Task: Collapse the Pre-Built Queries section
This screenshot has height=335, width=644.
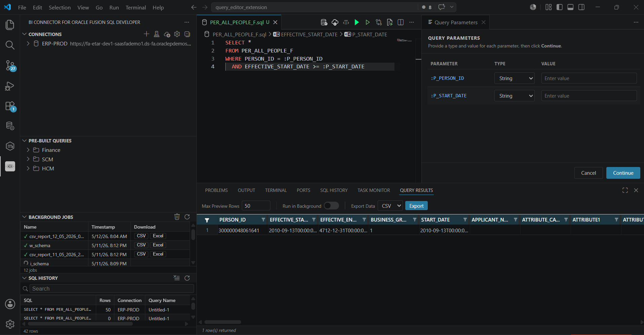Action: pyautogui.click(x=24, y=140)
